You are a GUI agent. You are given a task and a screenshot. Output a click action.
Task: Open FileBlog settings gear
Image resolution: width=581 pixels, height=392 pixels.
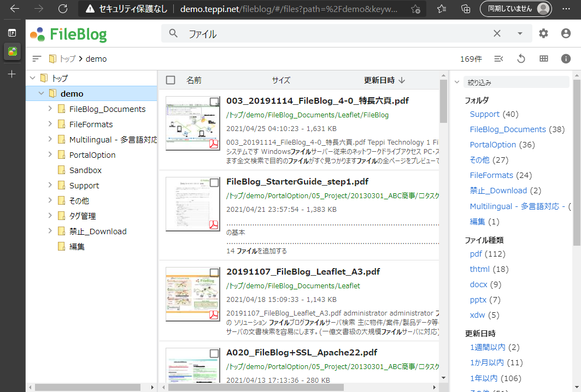pyautogui.click(x=543, y=33)
